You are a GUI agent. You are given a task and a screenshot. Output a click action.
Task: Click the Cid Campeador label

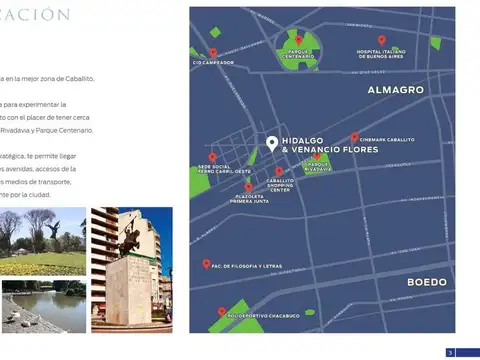coord(213,62)
